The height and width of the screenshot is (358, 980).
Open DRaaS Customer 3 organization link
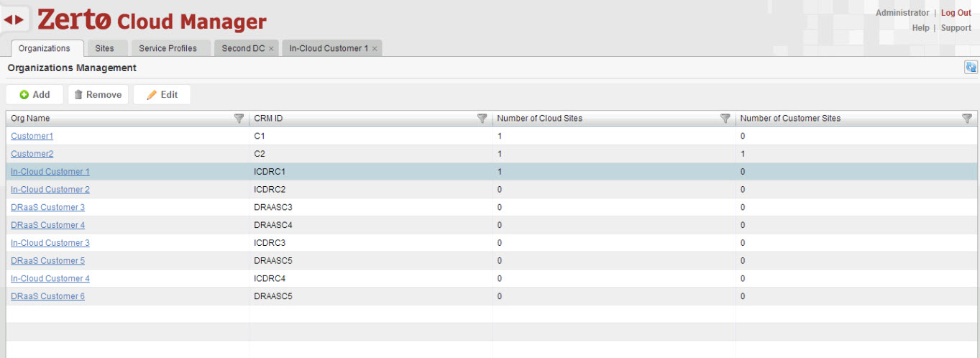pyautogui.click(x=47, y=207)
